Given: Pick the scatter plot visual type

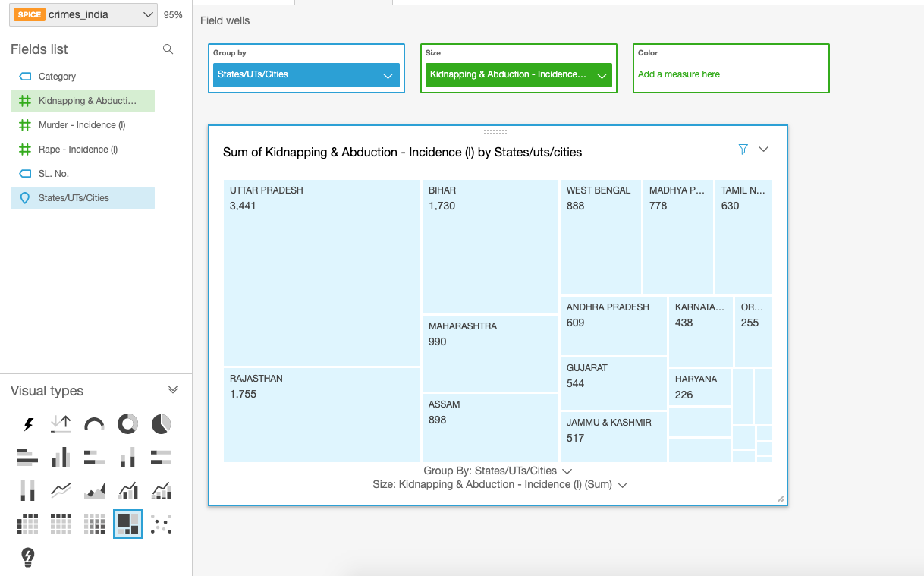Looking at the screenshot, I should coord(161,524).
